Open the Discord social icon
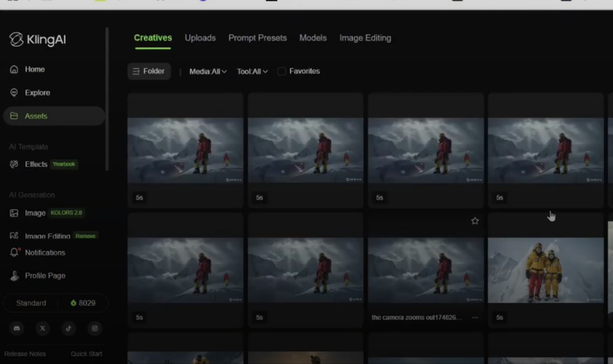 click(17, 329)
